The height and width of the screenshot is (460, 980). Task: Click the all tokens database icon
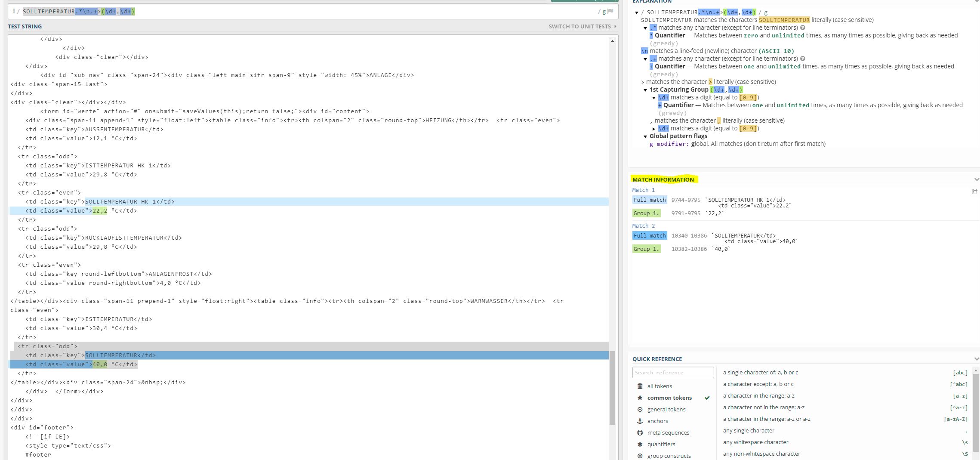point(640,386)
